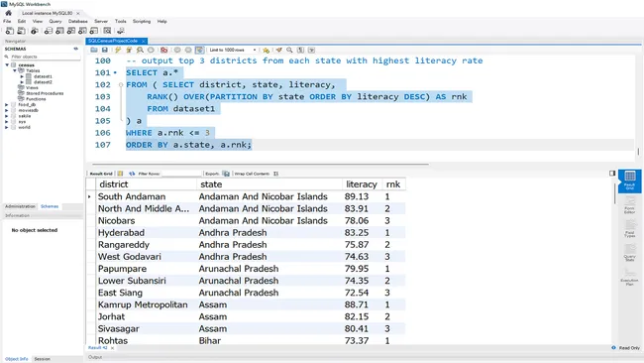644x363 pixels.
Task: Open the Field Types view
Action: 629,228
